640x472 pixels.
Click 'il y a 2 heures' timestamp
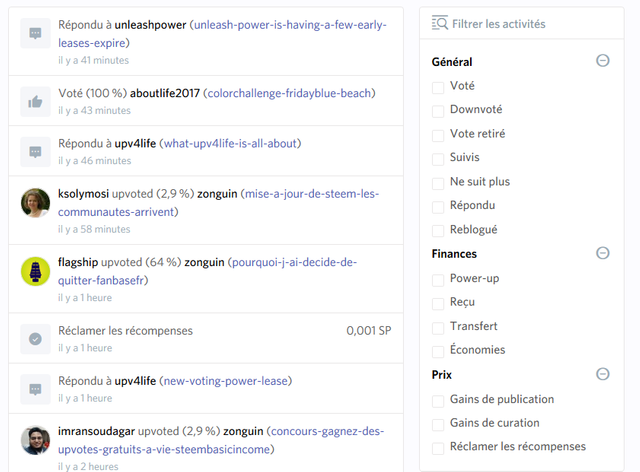tap(88, 466)
